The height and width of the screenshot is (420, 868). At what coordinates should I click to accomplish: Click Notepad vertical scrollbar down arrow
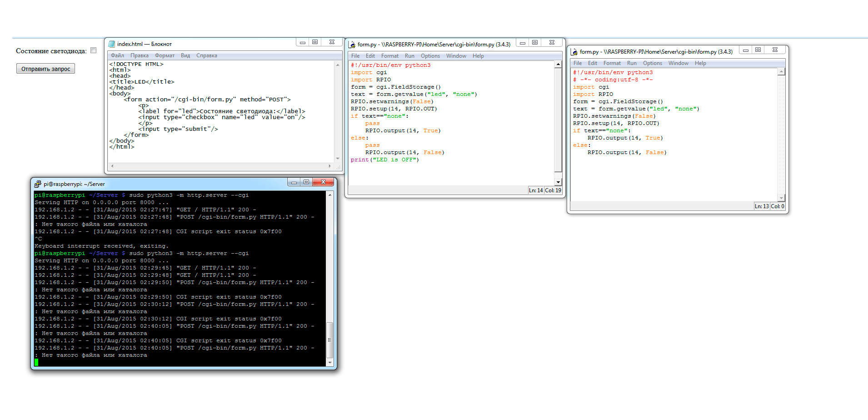click(338, 159)
